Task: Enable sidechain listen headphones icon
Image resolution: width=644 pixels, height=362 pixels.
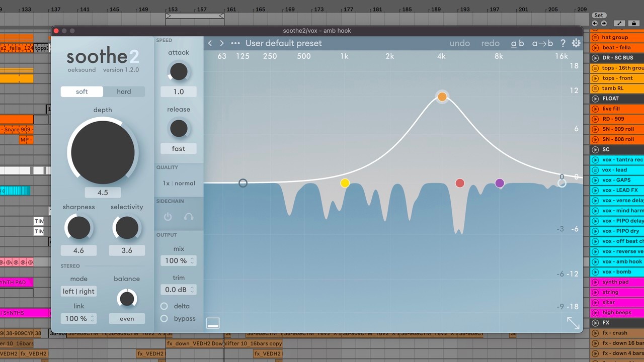Action: click(x=189, y=217)
